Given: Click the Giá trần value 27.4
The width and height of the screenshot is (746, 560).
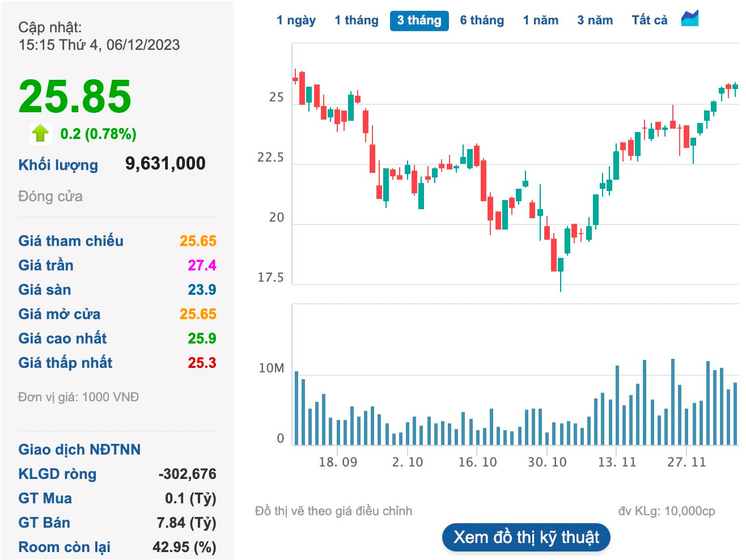Looking at the screenshot, I should coord(202,265).
